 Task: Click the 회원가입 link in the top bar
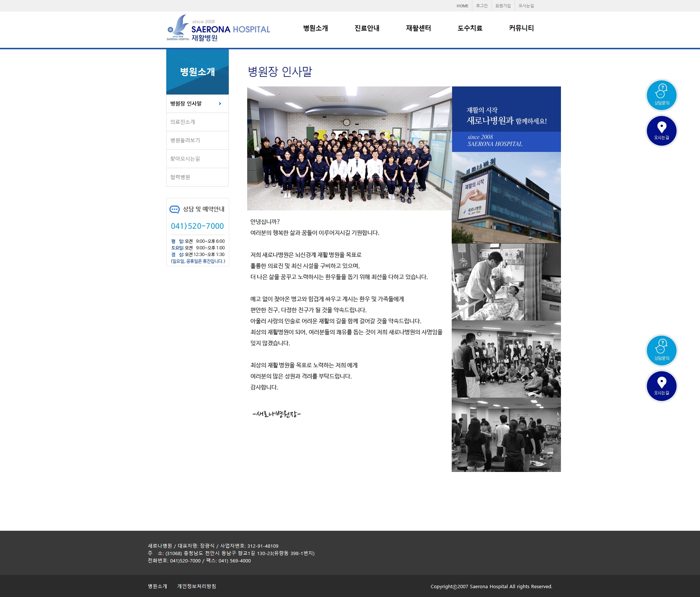[x=503, y=6]
